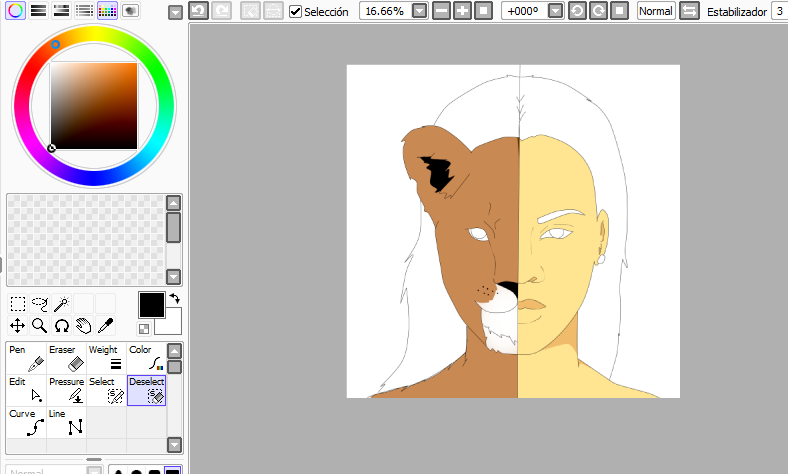Rotate the canvas counterclockwise
The width and height of the screenshot is (788, 474).
pos(577,11)
